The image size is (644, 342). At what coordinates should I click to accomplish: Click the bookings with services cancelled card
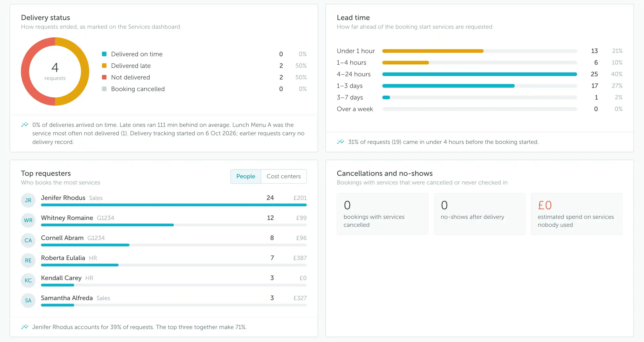pos(383,214)
